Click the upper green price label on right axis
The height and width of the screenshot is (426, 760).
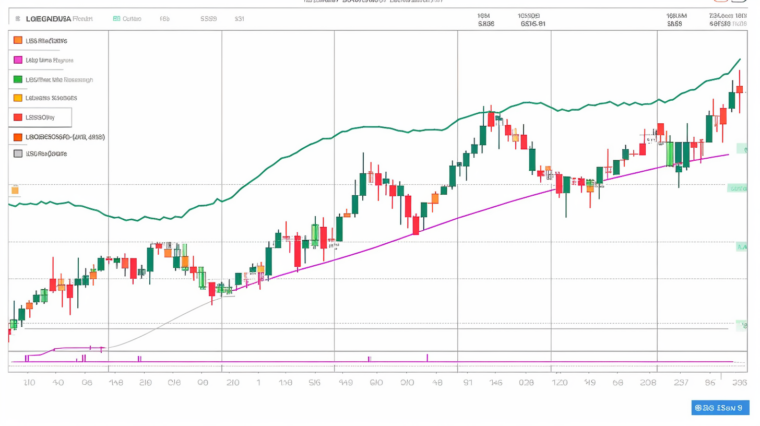click(738, 187)
